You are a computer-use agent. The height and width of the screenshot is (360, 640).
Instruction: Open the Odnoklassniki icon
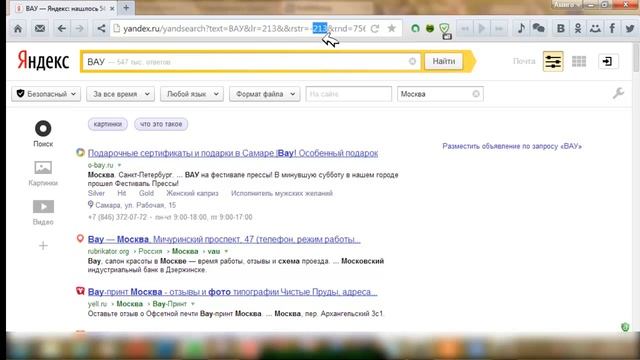[578, 28]
